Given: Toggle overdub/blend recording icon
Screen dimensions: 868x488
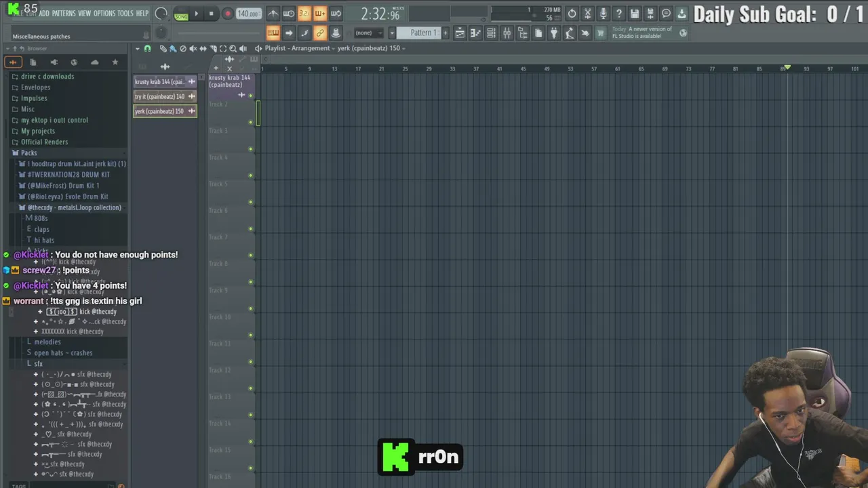Looking at the screenshot, I should pos(320,14).
